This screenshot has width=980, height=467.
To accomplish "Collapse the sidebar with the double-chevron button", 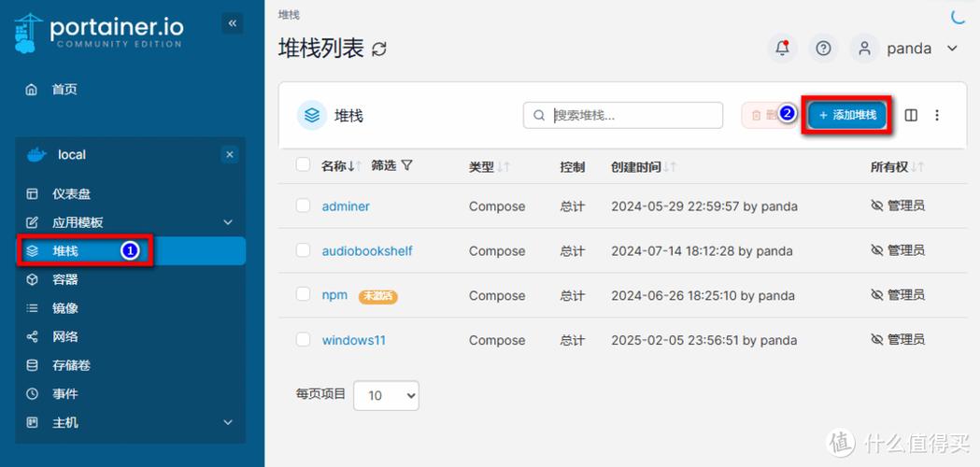I will (233, 23).
